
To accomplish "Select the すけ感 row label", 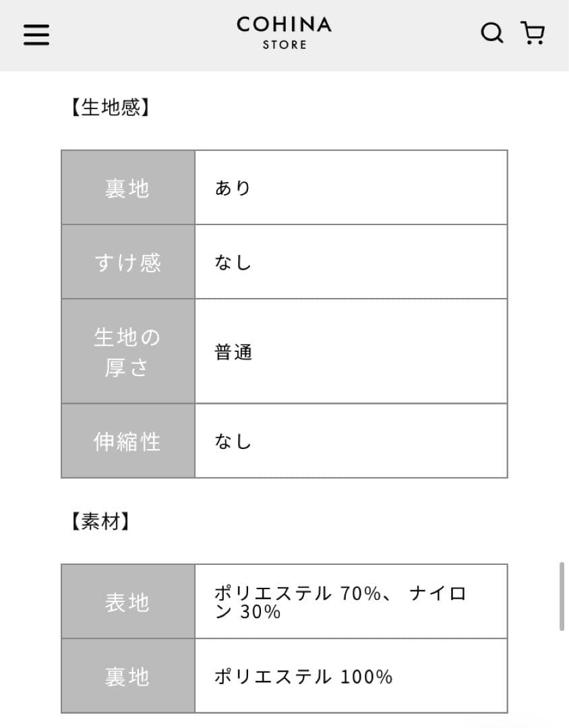I will pyautogui.click(x=127, y=262).
